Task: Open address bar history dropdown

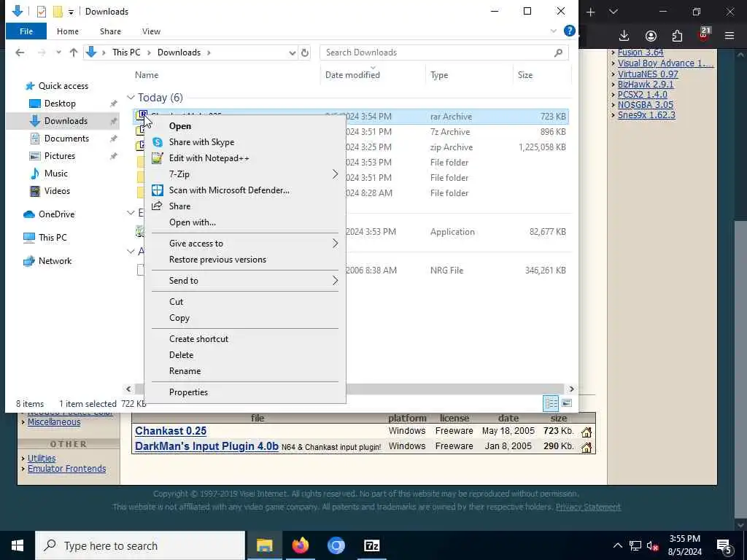Action: (292, 52)
